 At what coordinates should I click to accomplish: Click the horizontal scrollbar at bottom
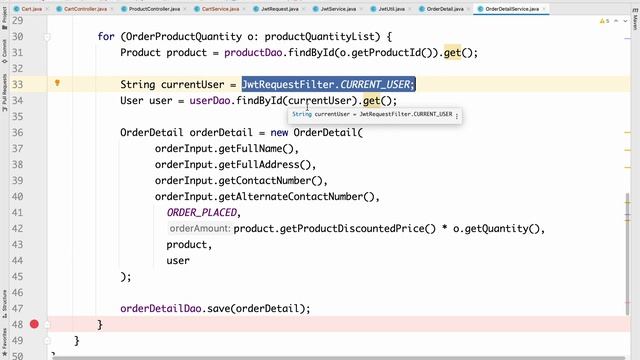[x=339, y=358]
